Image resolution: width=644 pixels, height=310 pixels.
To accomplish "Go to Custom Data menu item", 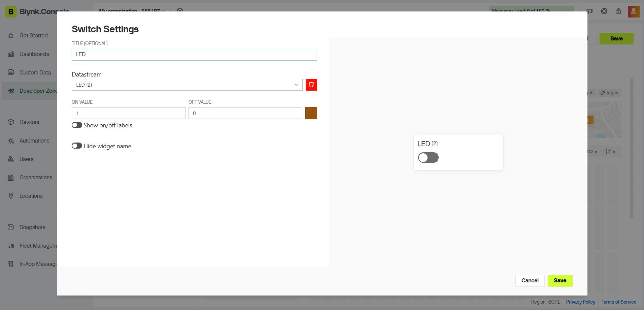I will point(35,72).
